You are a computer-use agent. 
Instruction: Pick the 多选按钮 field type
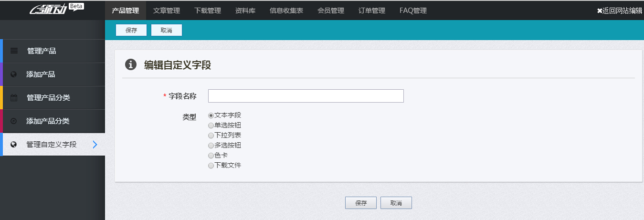tap(211, 146)
